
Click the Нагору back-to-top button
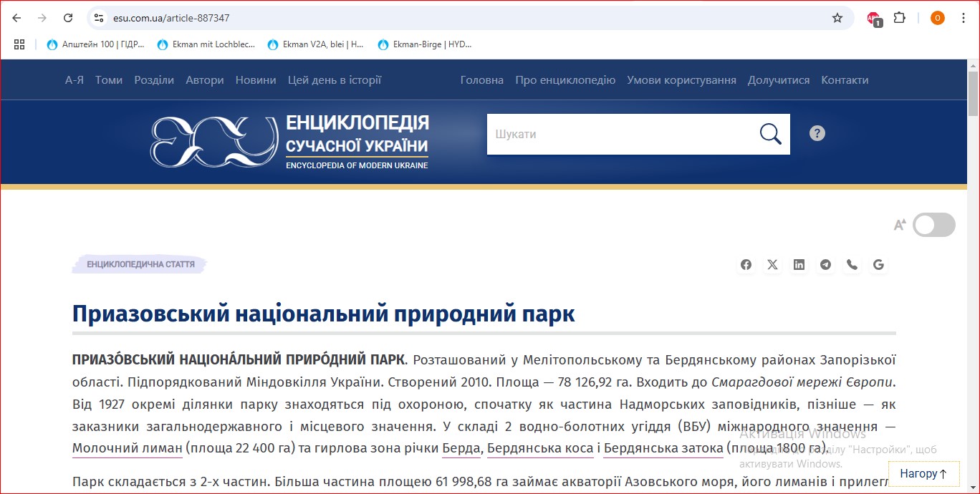pyautogui.click(x=923, y=473)
